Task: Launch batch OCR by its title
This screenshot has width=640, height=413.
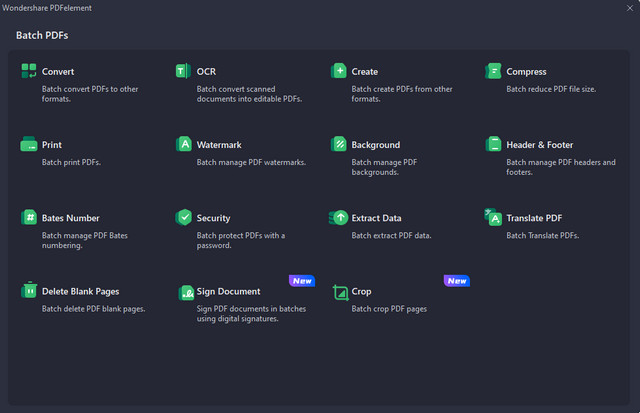Action: pos(206,71)
